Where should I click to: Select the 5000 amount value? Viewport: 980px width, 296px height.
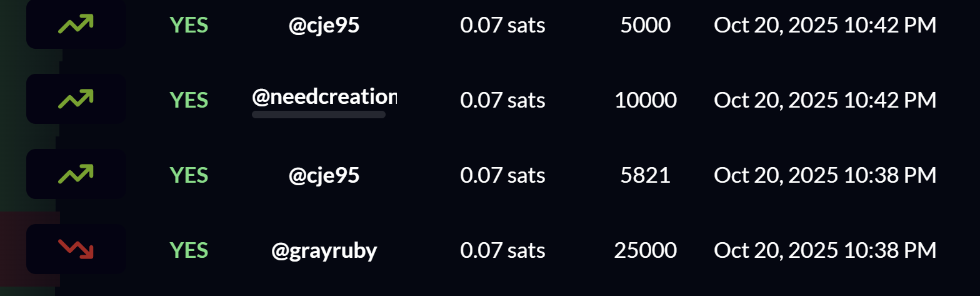[645, 26]
